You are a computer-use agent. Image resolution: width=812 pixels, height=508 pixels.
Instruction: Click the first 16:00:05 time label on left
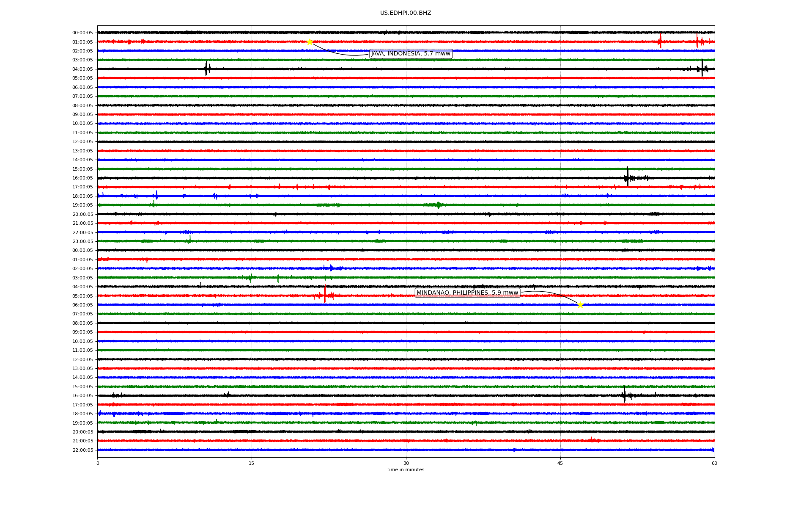coord(82,178)
